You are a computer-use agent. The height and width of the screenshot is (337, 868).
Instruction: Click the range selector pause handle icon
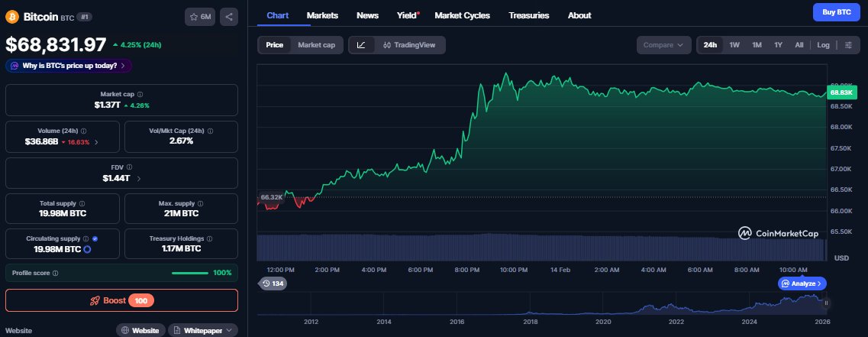tap(826, 303)
